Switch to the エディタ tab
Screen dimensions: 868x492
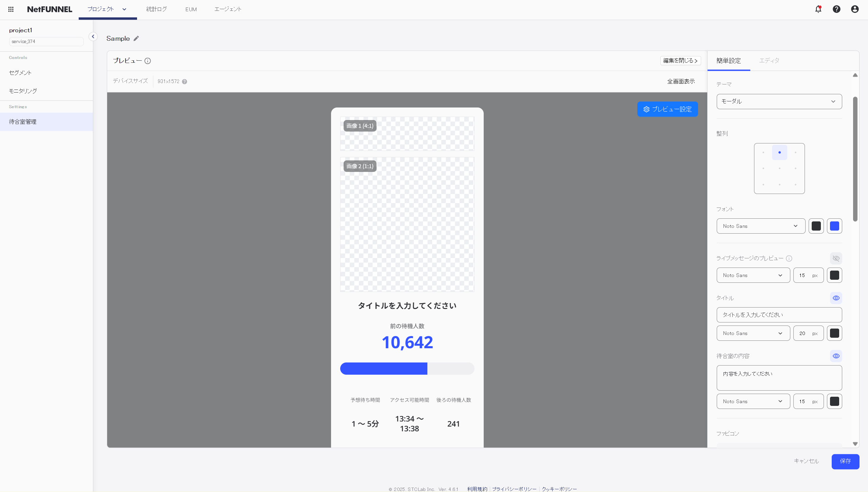(x=769, y=61)
